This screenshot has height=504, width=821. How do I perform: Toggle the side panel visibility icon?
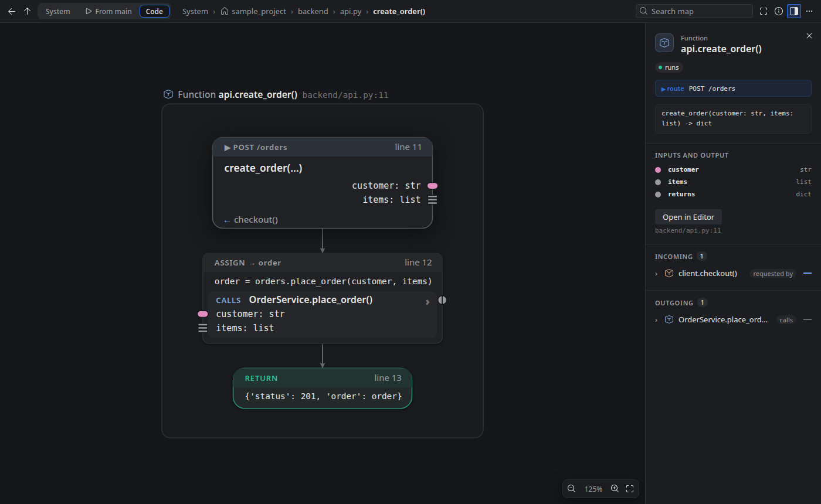794,11
